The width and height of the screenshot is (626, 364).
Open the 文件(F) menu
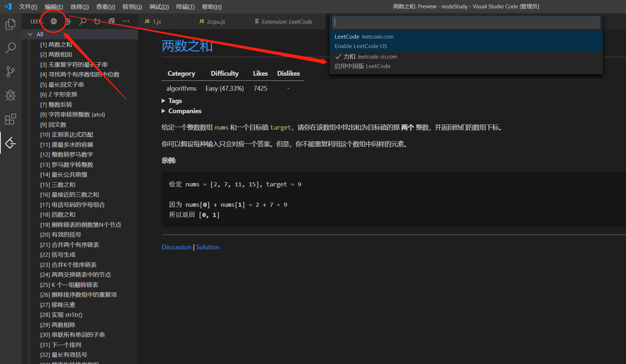pos(28,7)
